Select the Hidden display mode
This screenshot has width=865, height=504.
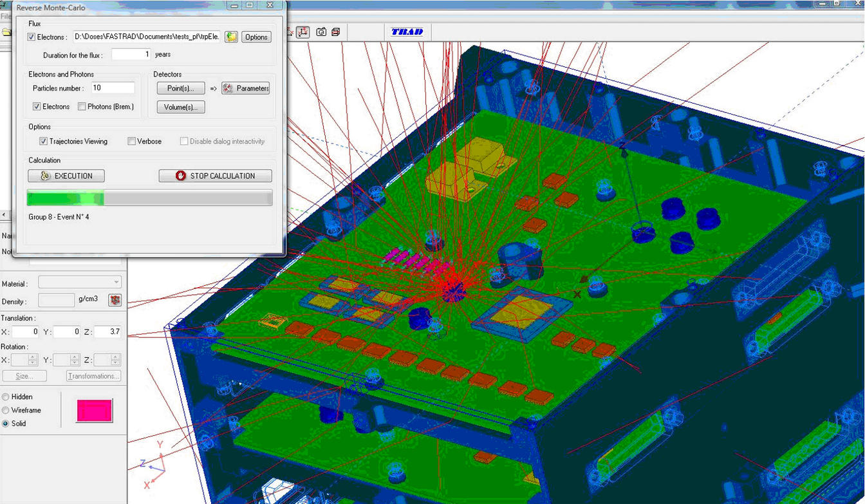click(6, 397)
